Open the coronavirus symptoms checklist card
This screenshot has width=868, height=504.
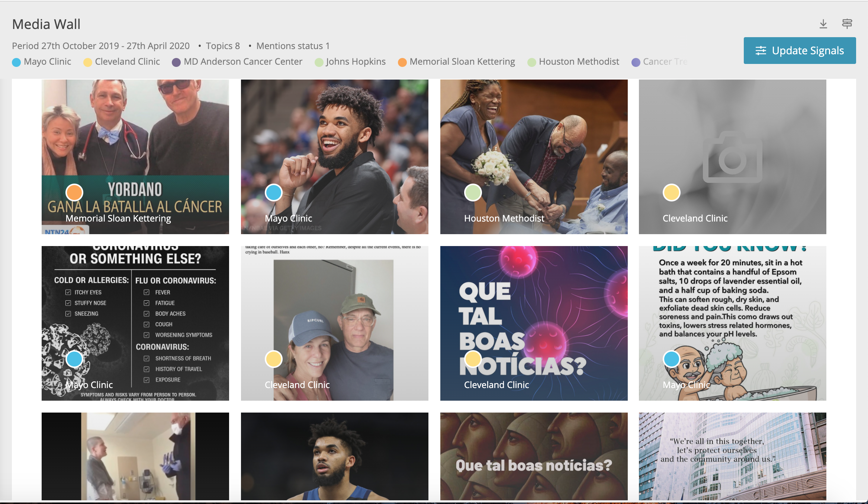[135, 323]
